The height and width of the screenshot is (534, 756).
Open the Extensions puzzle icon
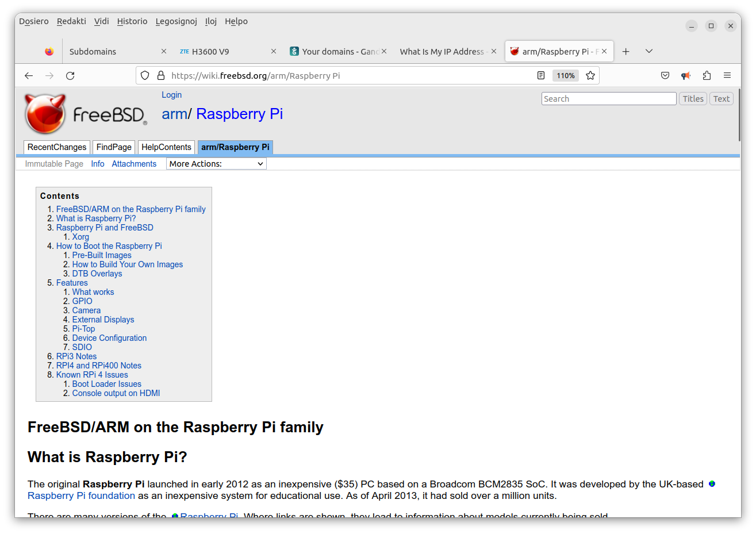tap(707, 75)
